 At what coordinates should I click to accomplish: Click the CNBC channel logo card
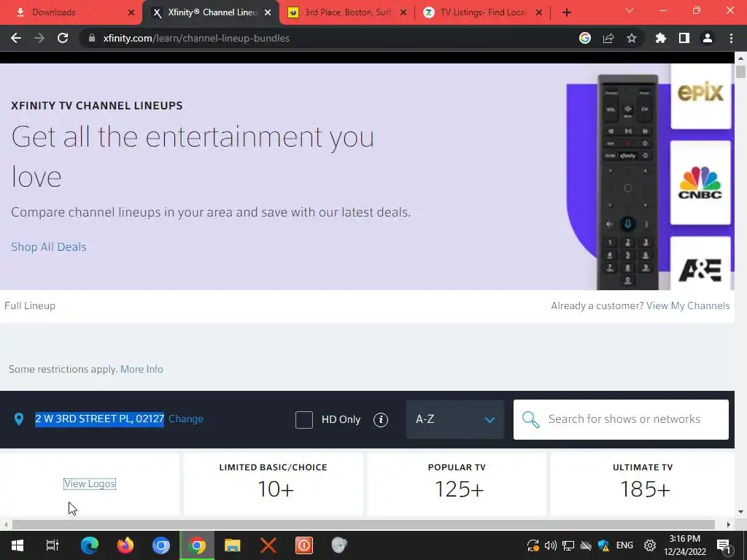tap(700, 182)
